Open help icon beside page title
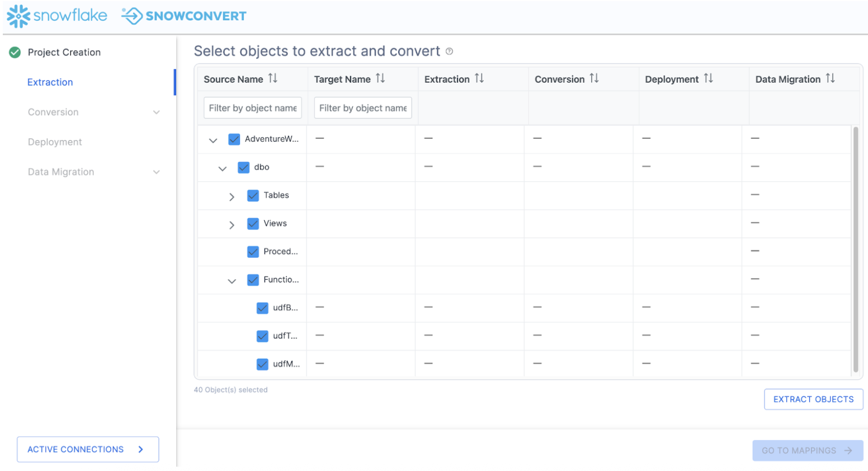This screenshot has width=868, height=471. [x=449, y=51]
